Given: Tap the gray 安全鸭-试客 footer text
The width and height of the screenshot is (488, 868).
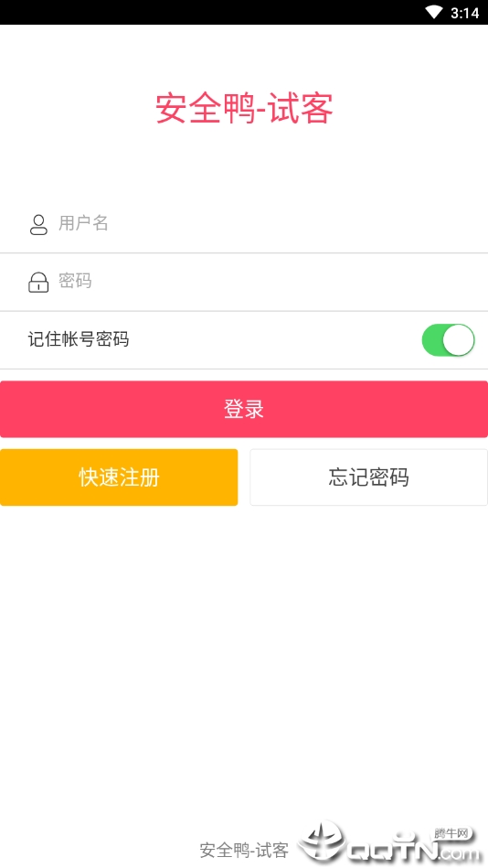Looking at the screenshot, I should [244, 850].
